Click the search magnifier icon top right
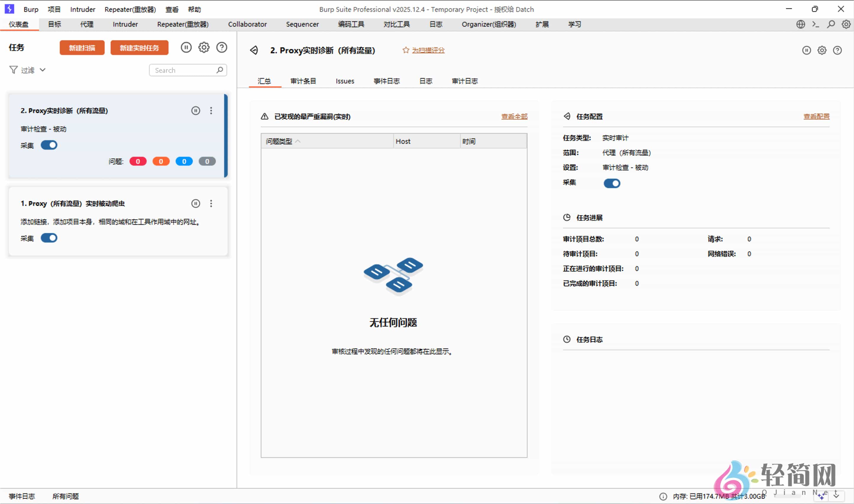Screen dimensions: 854x504 (830, 24)
